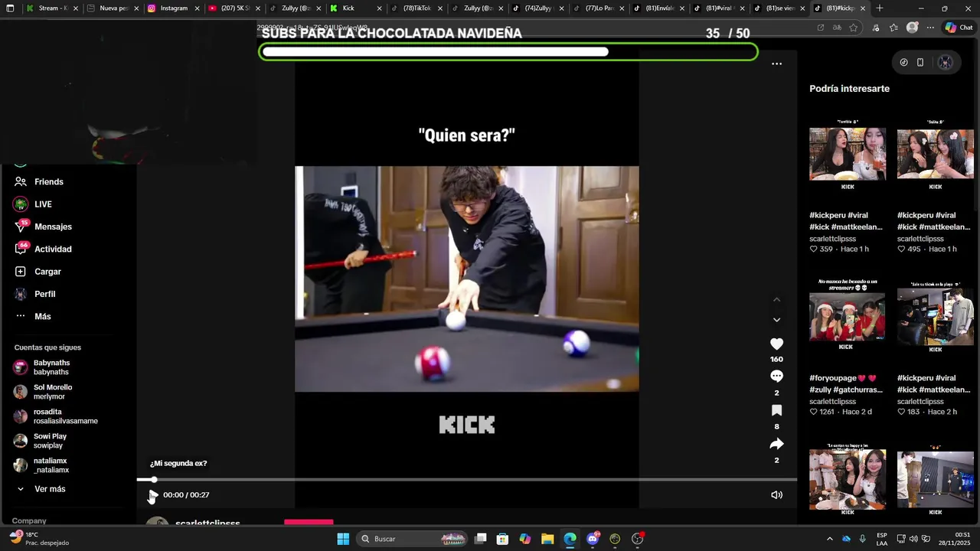Screen dimensions: 980x551
Task: Click the taskbar Buscar search box
Action: [x=412, y=539]
